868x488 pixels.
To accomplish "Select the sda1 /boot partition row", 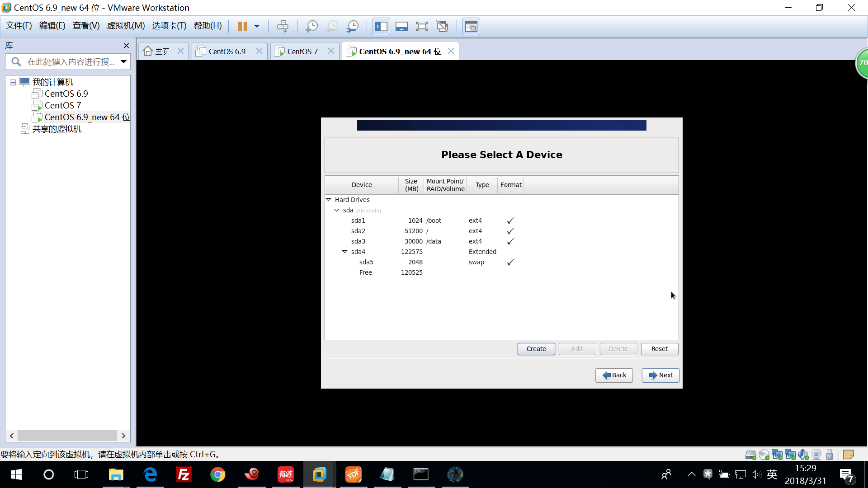I will tap(501, 221).
